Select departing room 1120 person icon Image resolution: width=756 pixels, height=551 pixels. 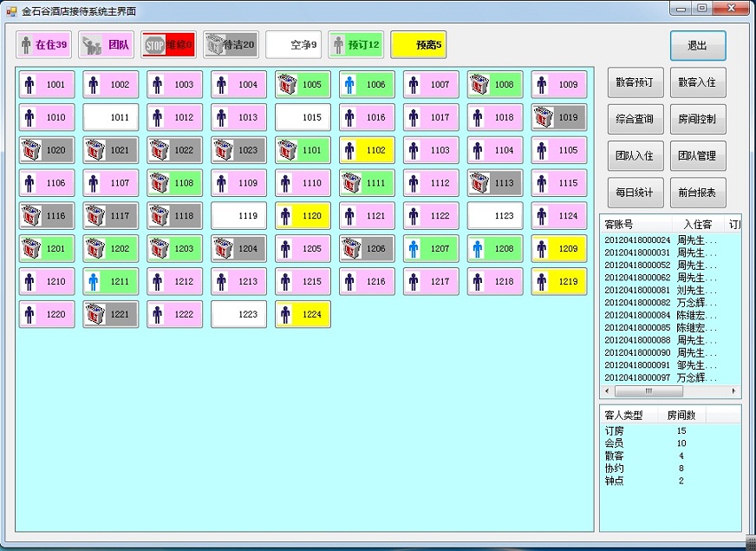[285, 216]
